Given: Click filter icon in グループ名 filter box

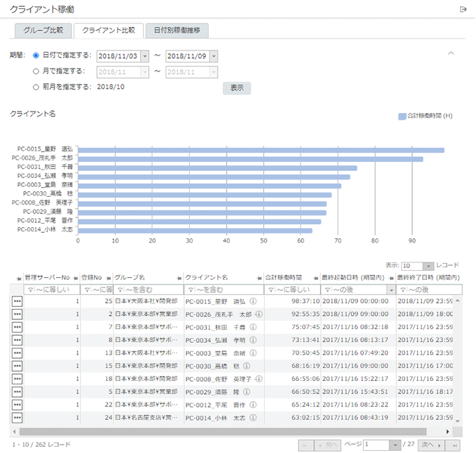Looking at the screenshot, I should tap(120, 289).
